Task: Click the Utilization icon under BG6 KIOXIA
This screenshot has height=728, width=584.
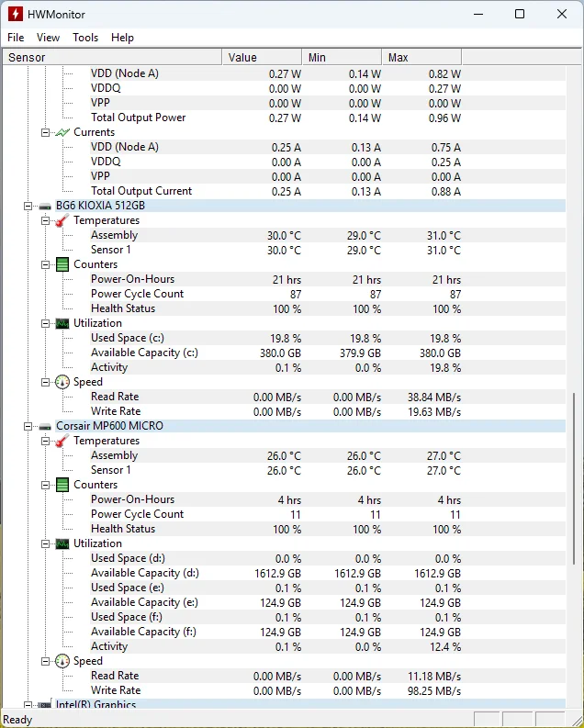Action: click(62, 324)
